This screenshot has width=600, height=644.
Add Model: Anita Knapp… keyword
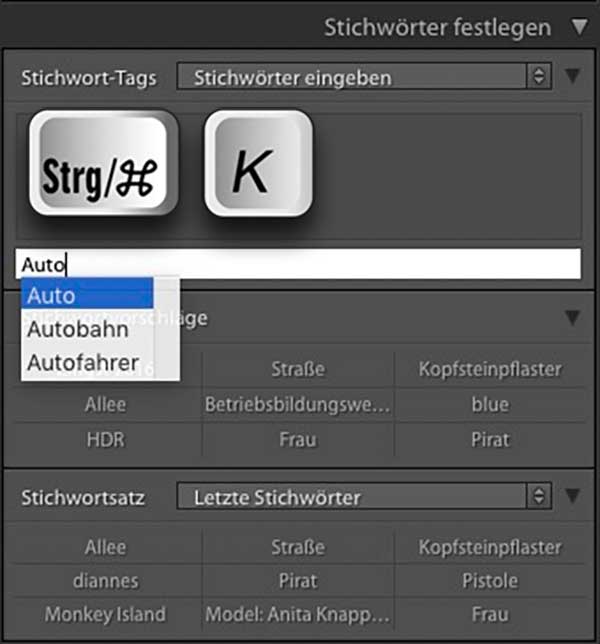point(296,615)
